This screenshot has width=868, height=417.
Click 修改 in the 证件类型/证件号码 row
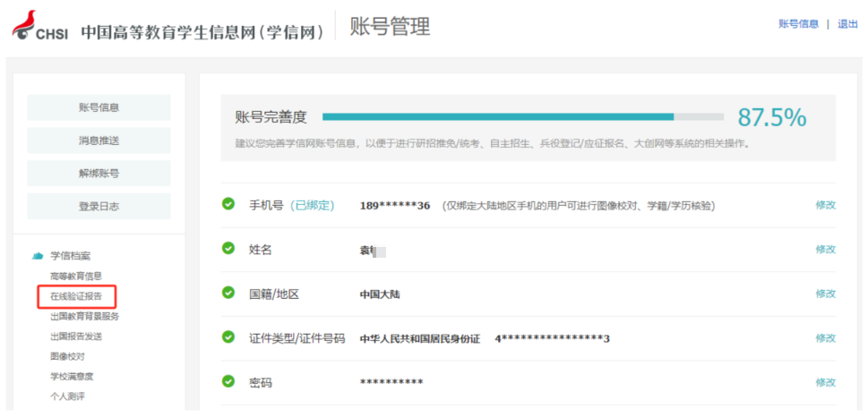click(x=825, y=338)
